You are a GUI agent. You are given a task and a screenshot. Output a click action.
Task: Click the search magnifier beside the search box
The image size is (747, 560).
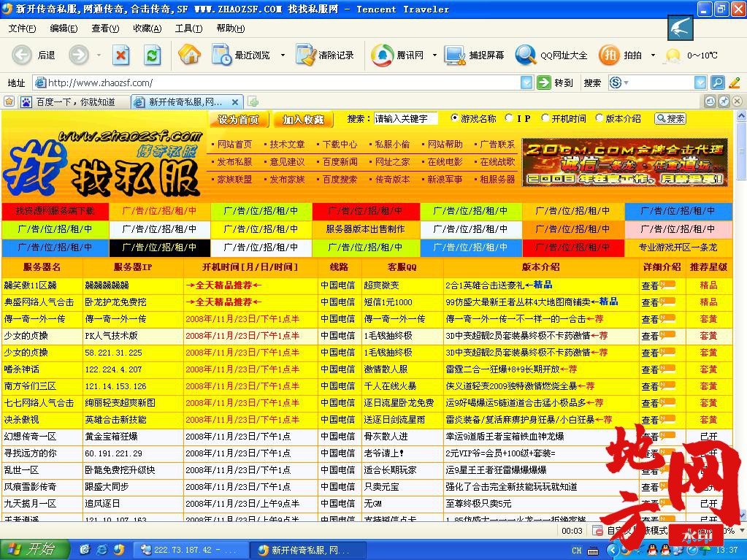(x=718, y=83)
